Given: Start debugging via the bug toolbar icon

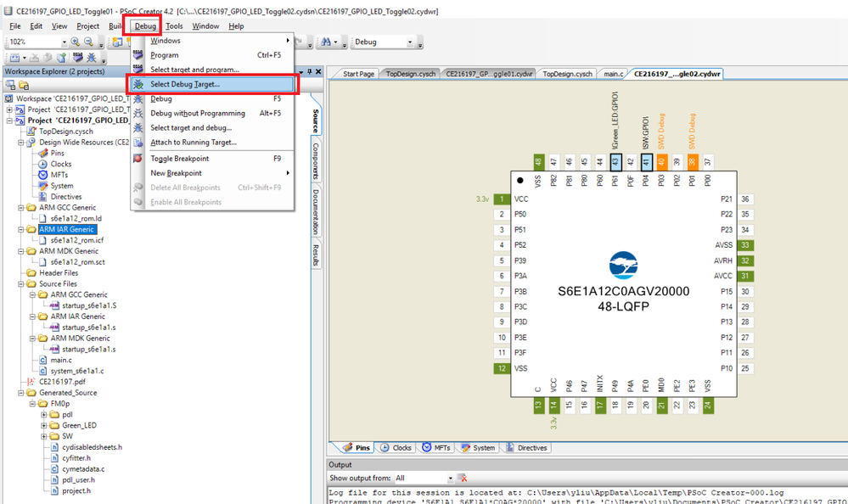Looking at the screenshot, I should 92,57.
